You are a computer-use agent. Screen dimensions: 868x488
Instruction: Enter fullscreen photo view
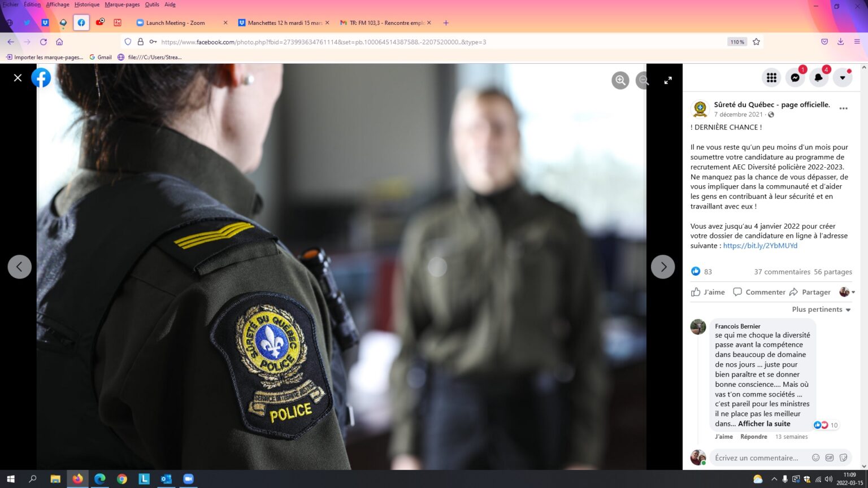coord(668,80)
